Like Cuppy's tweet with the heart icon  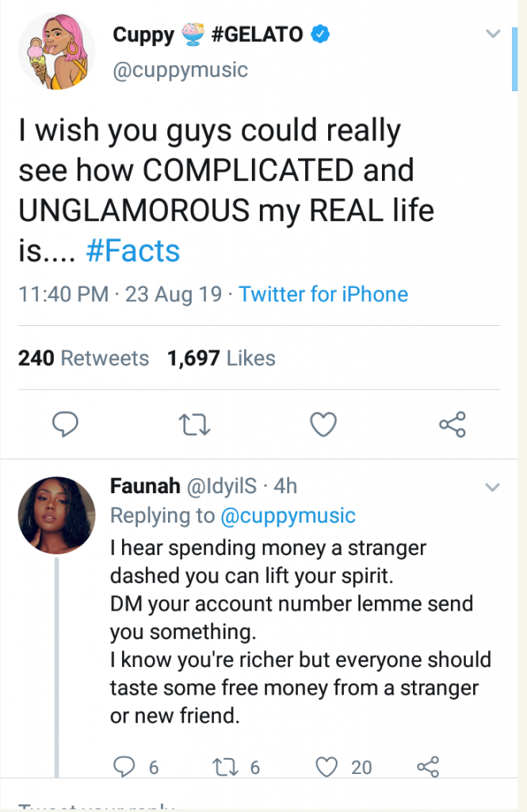(323, 426)
